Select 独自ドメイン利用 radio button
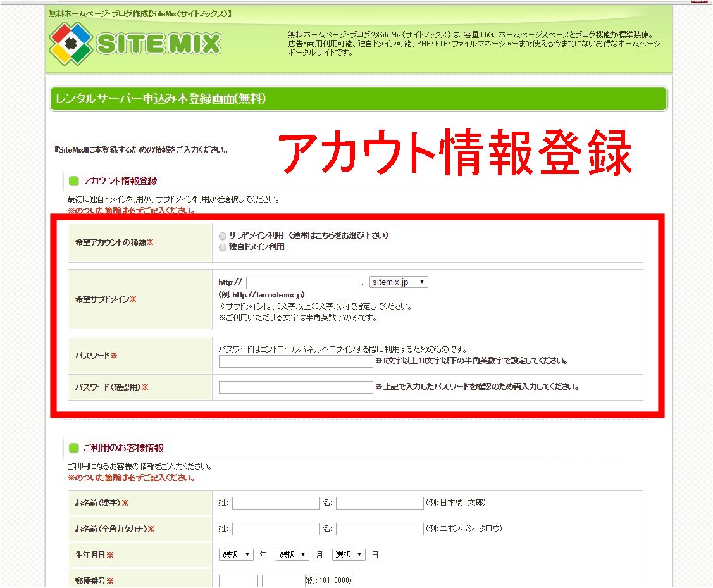Viewport: 713px width, 588px height. coord(222,247)
